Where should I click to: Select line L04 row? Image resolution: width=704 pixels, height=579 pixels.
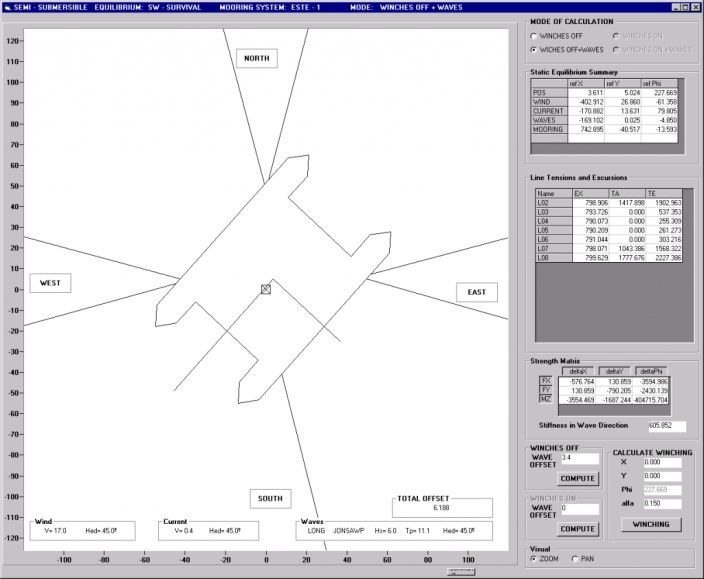click(x=609, y=221)
